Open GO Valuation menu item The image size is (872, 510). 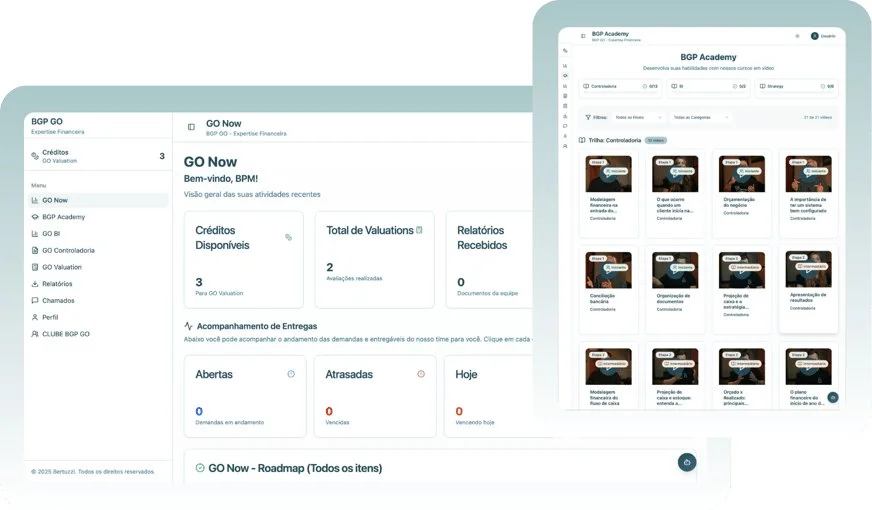[98, 267]
